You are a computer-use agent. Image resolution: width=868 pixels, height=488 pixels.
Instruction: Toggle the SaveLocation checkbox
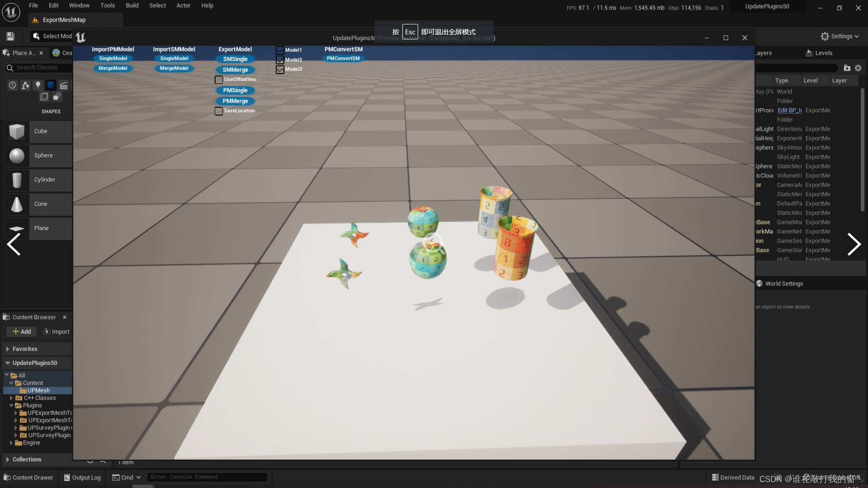tap(219, 111)
